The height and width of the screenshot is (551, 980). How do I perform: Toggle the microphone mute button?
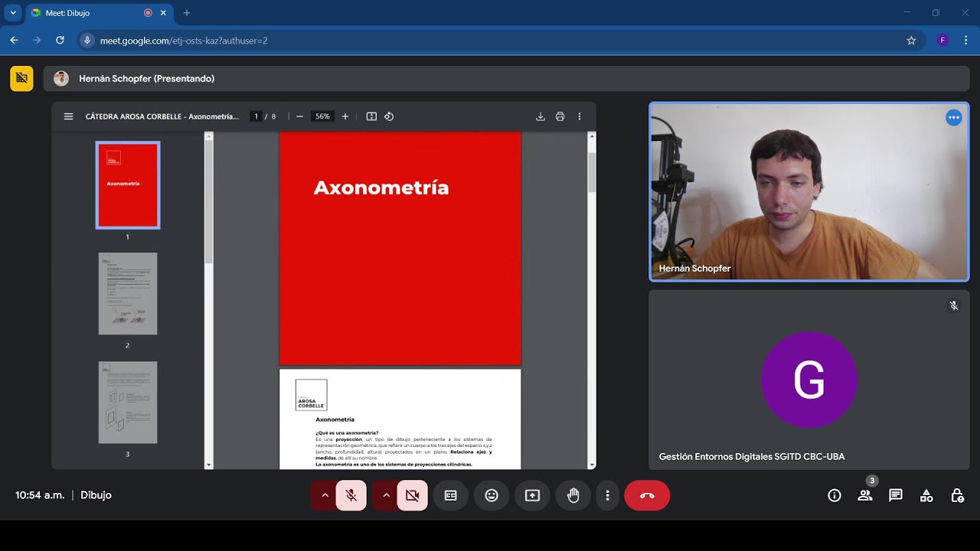[351, 495]
